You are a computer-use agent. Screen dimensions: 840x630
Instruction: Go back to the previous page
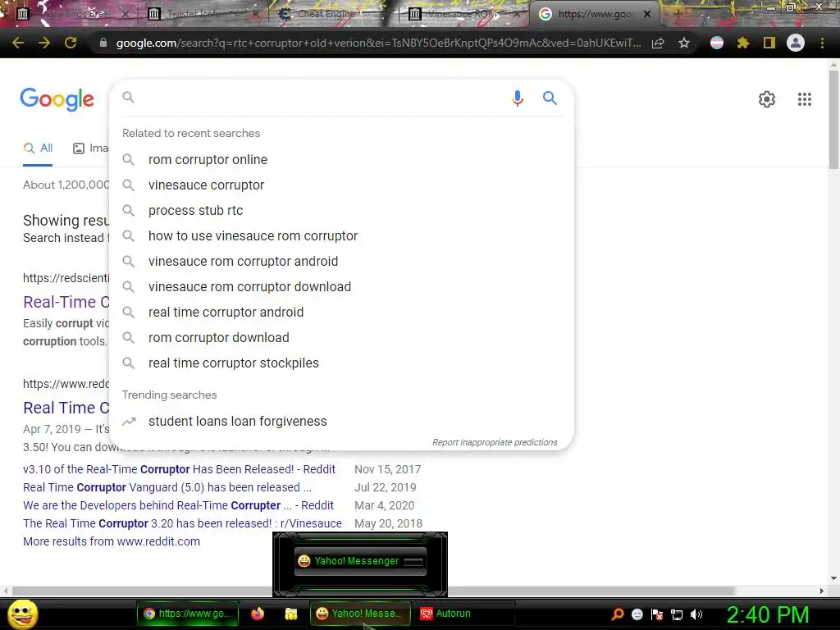[18, 43]
